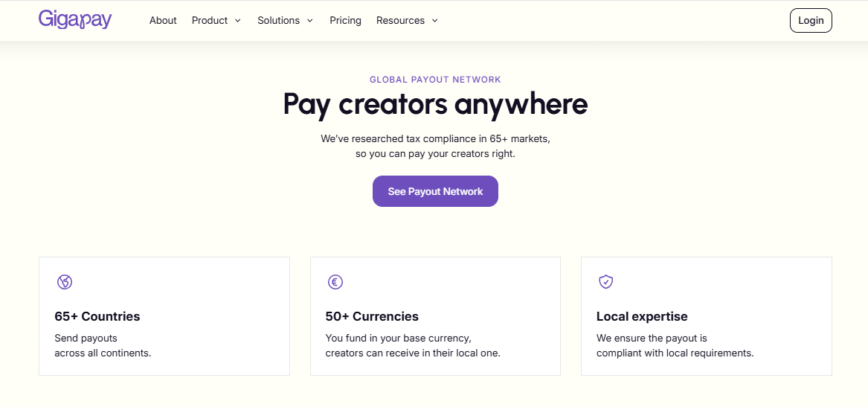
Task: Click text "We've researched tax compliance in 65+ markets"
Action: 435,138
